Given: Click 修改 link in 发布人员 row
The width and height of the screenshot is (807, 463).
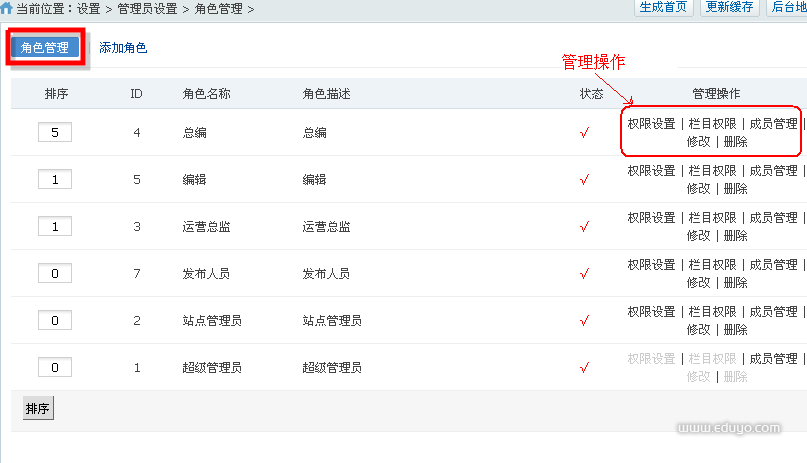Looking at the screenshot, I should pos(698,283).
